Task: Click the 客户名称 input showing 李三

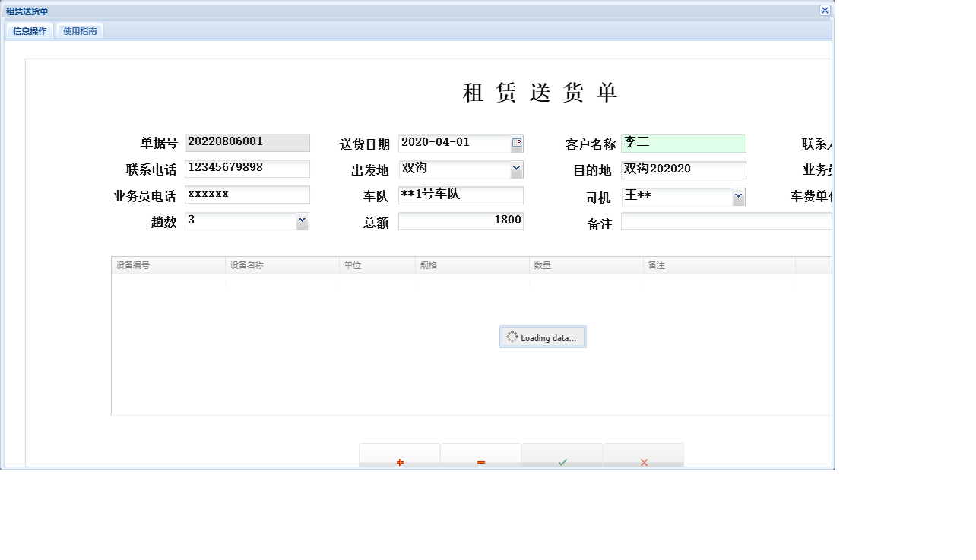Action: (x=683, y=143)
